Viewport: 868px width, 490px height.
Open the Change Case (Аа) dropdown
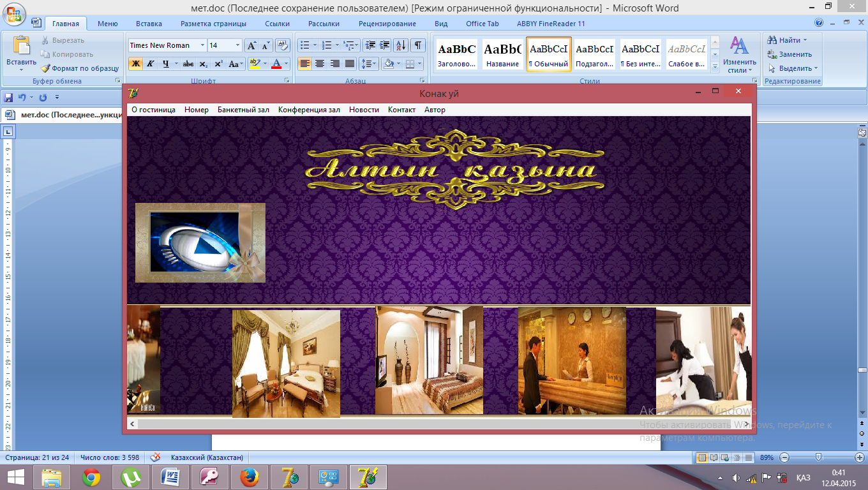(236, 64)
